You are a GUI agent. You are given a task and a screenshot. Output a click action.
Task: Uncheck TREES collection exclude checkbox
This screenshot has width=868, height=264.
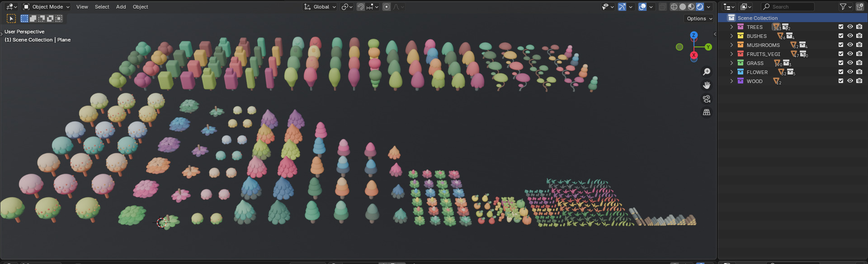point(841,27)
